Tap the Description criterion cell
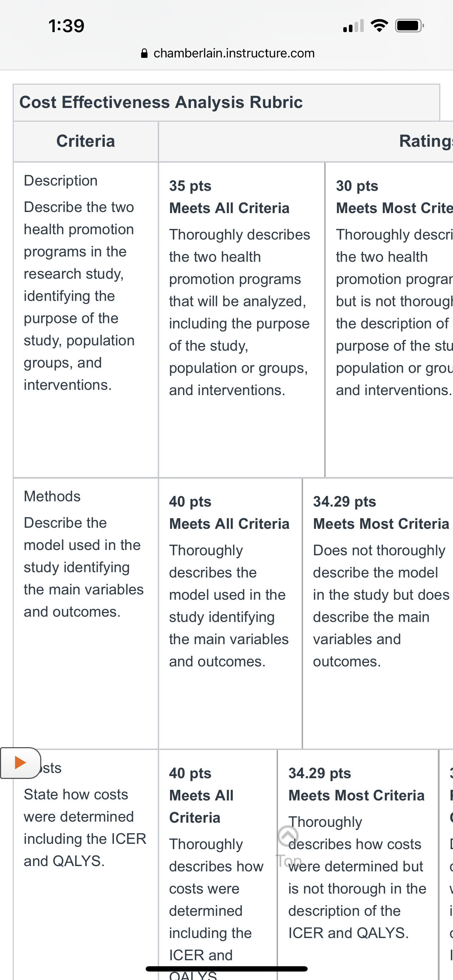This screenshot has width=453, height=980. point(86,320)
